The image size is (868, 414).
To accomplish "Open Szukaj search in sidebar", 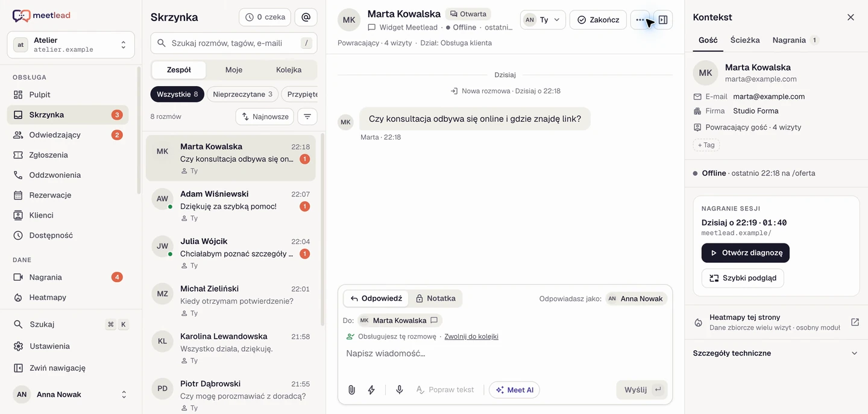I will point(71,324).
